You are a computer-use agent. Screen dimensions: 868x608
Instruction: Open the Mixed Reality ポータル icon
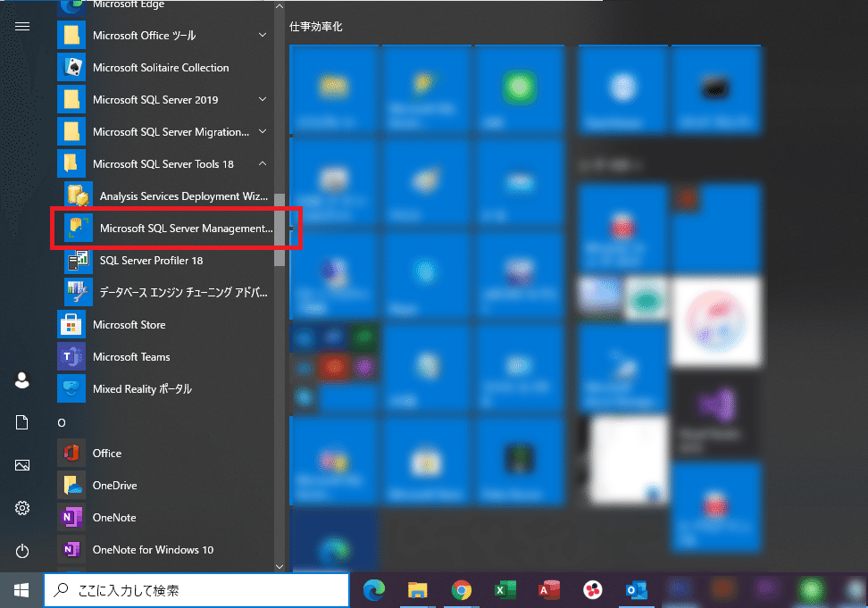71,388
